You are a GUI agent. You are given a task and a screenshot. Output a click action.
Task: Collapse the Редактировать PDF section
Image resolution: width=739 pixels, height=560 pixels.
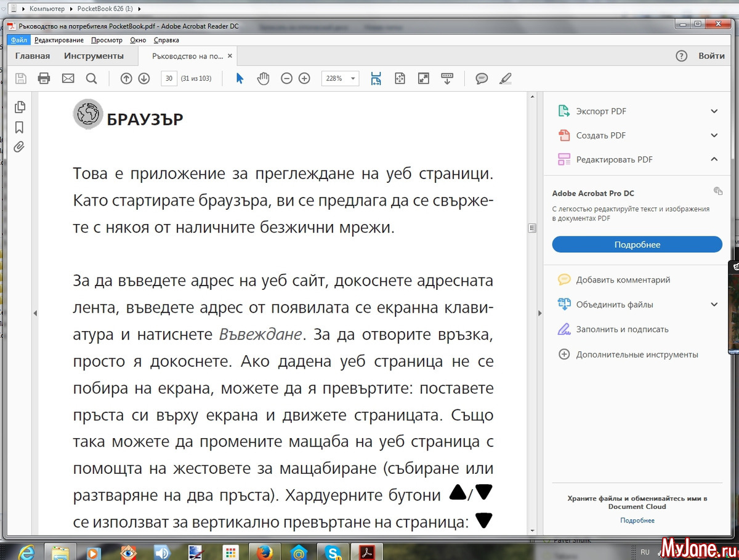(x=714, y=159)
